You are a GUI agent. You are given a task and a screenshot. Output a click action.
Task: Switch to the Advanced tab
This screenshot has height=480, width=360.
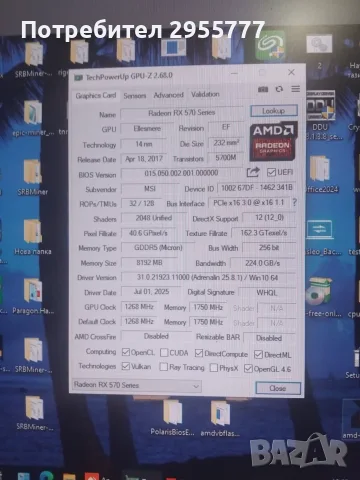168,95
